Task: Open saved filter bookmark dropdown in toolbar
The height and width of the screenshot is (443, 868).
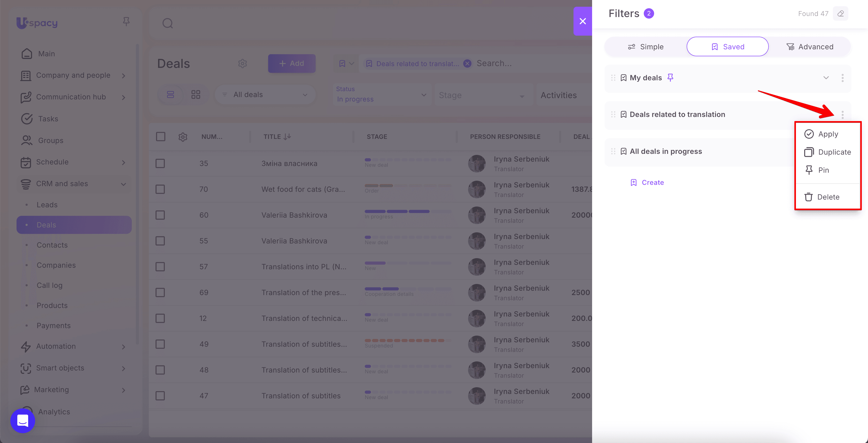Action: point(346,64)
